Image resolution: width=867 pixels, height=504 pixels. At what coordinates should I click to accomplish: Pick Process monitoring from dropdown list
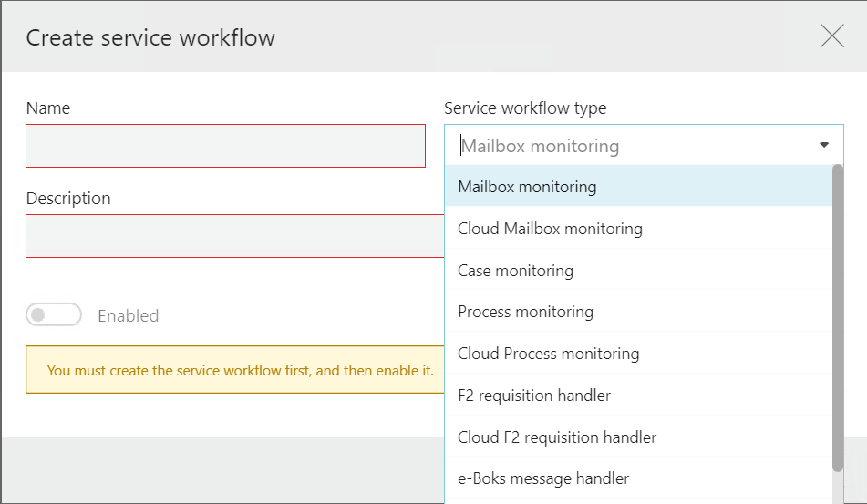click(x=639, y=313)
